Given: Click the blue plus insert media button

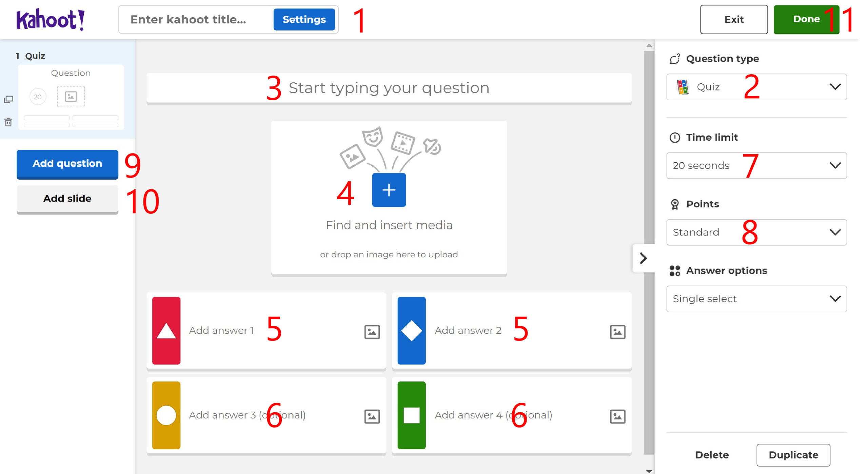Looking at the screenshot, I should pyautogui.click(x=389, y=190).
